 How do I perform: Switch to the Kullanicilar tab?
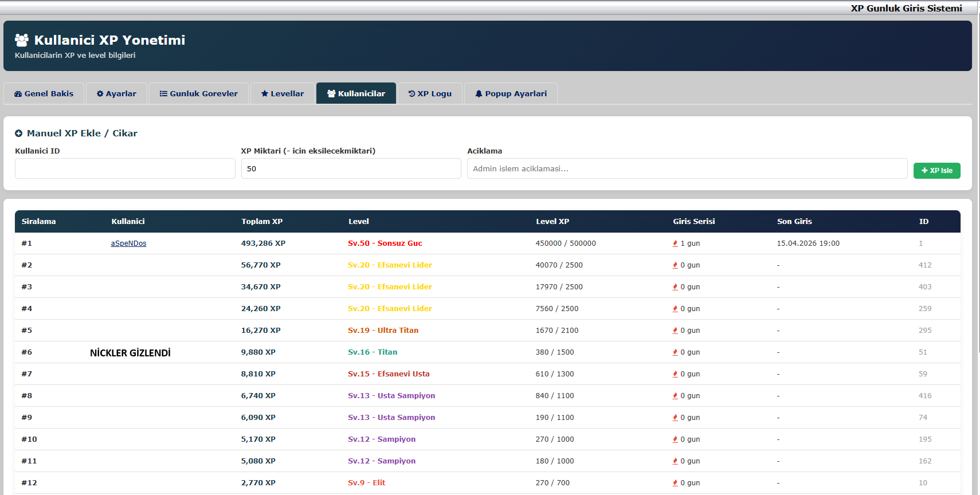356,94
